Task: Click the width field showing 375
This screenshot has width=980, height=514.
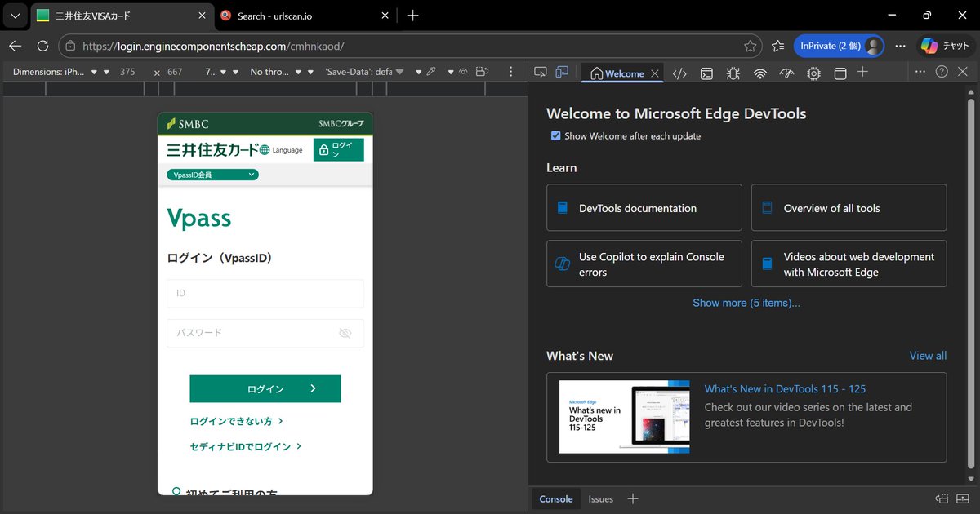Action: pyautogui.click(x=127, y=72)
